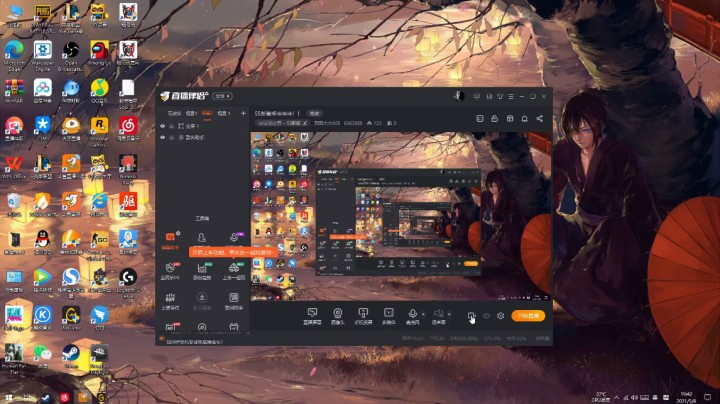
Task: Open OBS Open Broadcaster desktop shortcut
Action: pos(71,55)
